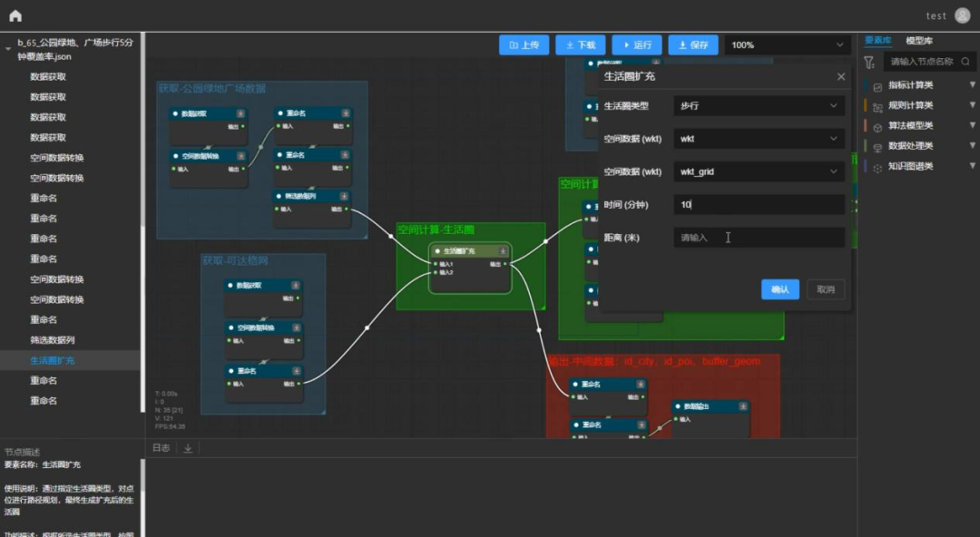Click corner icon of 空间数据转换 in 获取-可达格网
The image size is (980, 537).
pos(296,327)
